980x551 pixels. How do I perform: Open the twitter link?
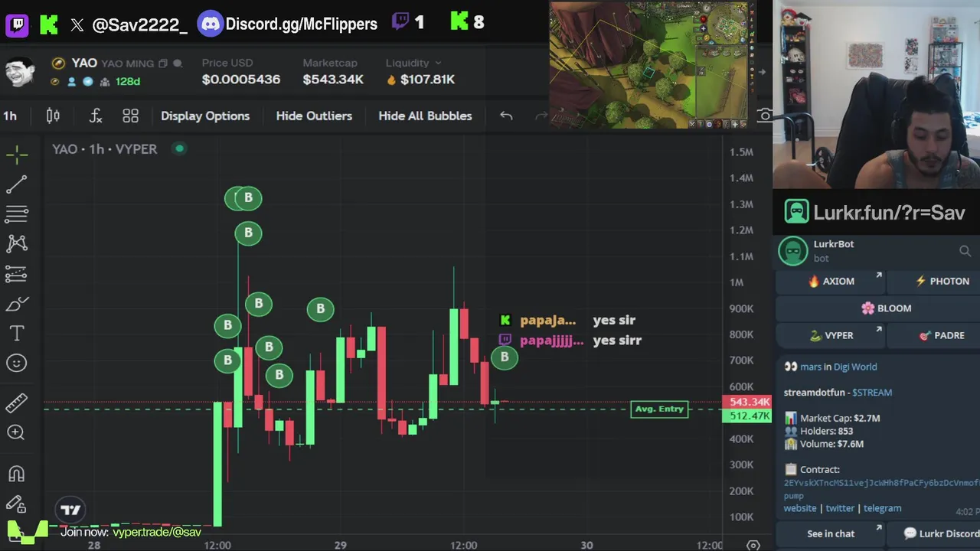pyautogui.click(x=840, y=508)
